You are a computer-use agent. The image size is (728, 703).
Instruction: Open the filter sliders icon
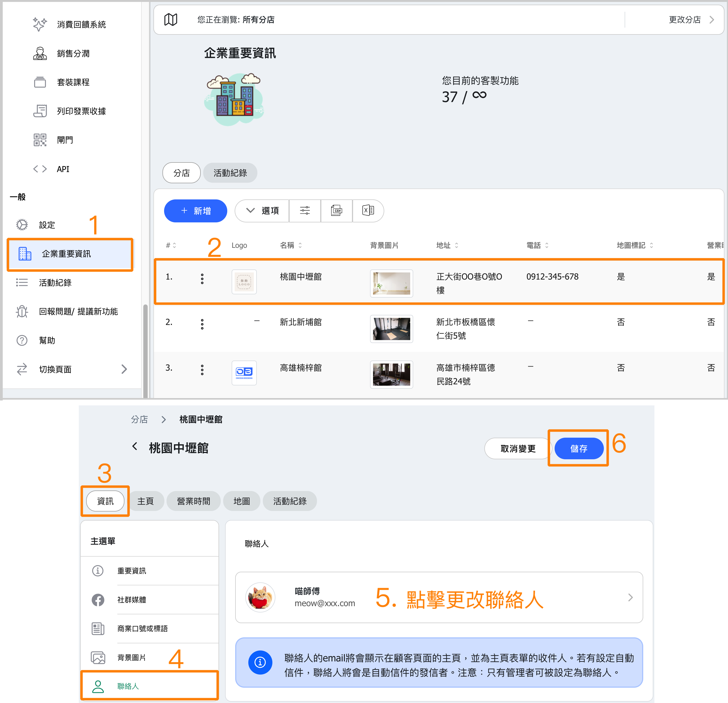click(x=305, y=211)
